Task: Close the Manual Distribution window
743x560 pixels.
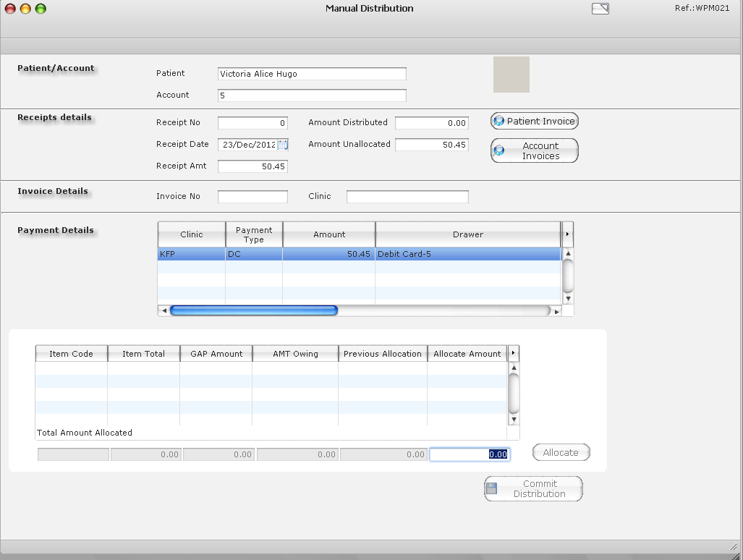Action: click(10, 9)
